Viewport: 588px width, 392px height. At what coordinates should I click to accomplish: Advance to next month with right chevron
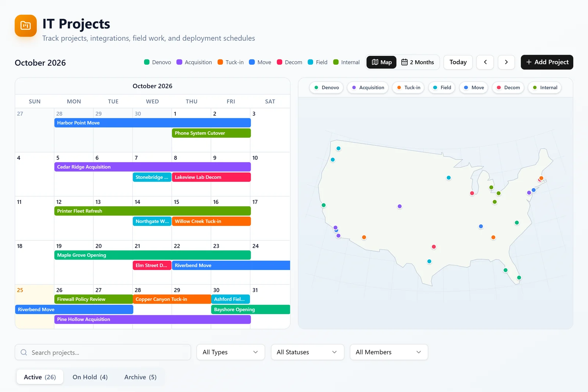click(x=506, y=62)
